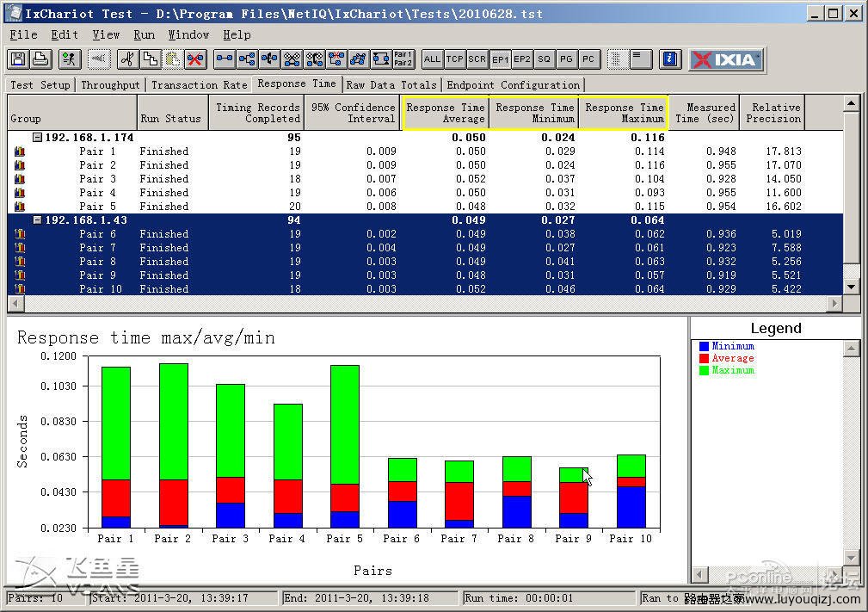Toggle the TCP filter button

(454, 59)
